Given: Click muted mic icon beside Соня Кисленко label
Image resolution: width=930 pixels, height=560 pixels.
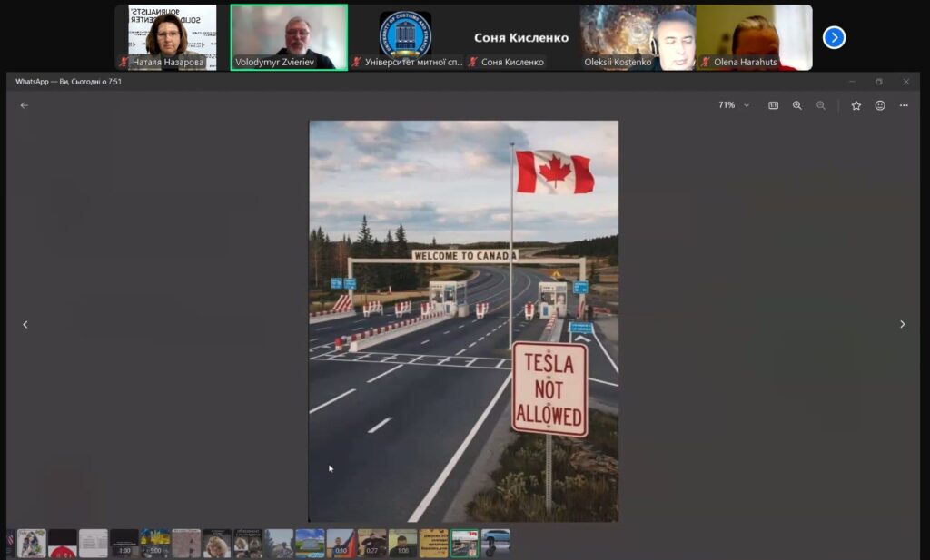Looking at the screenshot, I should (x=472, y=62).
